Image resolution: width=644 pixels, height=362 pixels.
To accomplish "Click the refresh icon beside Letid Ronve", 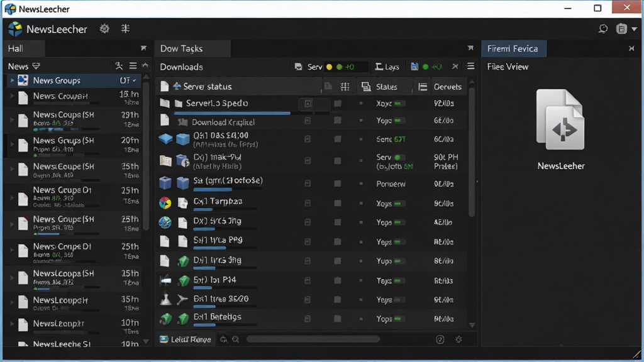I will click(223, 339).
